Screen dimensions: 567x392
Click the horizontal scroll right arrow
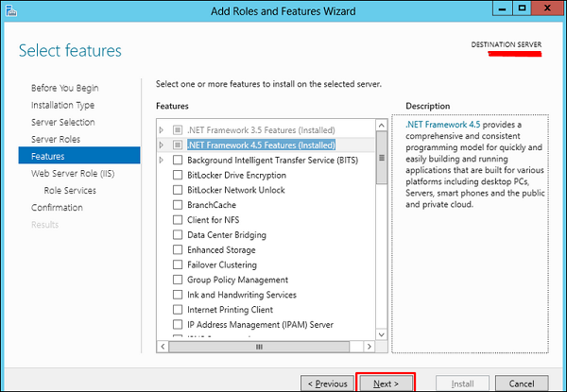[x=369, y=347]
